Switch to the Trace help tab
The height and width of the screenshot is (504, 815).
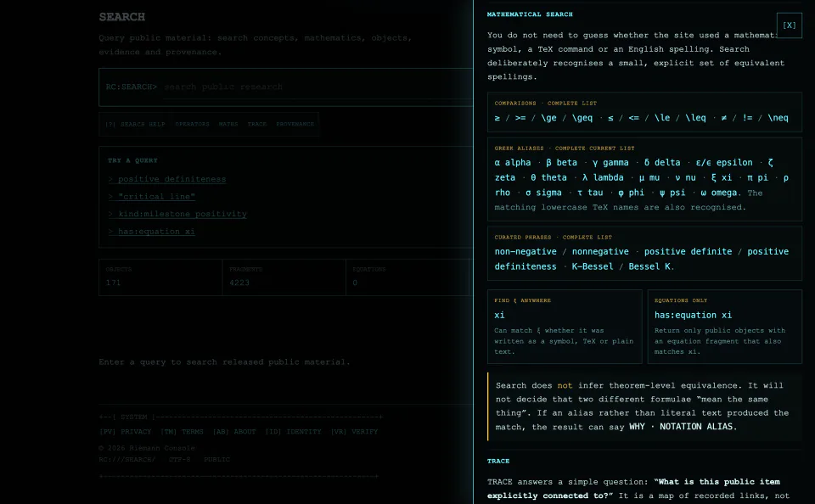click(256, 124)
